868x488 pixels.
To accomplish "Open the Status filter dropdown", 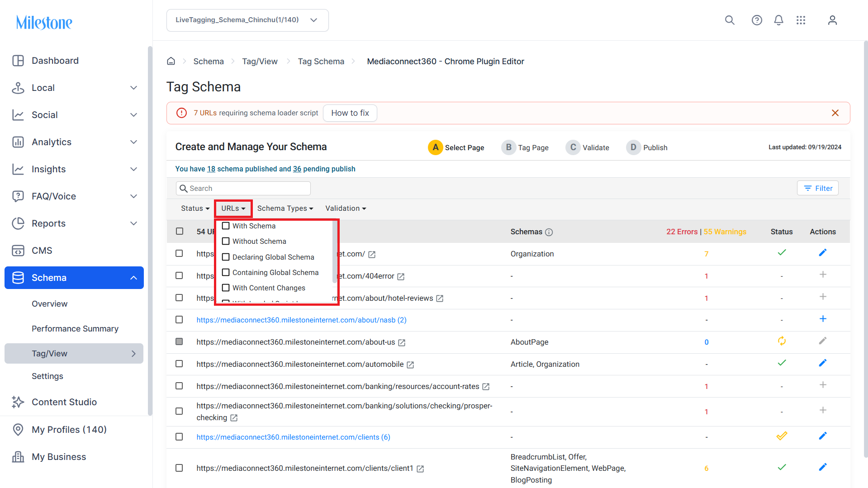I will (195, 208).
